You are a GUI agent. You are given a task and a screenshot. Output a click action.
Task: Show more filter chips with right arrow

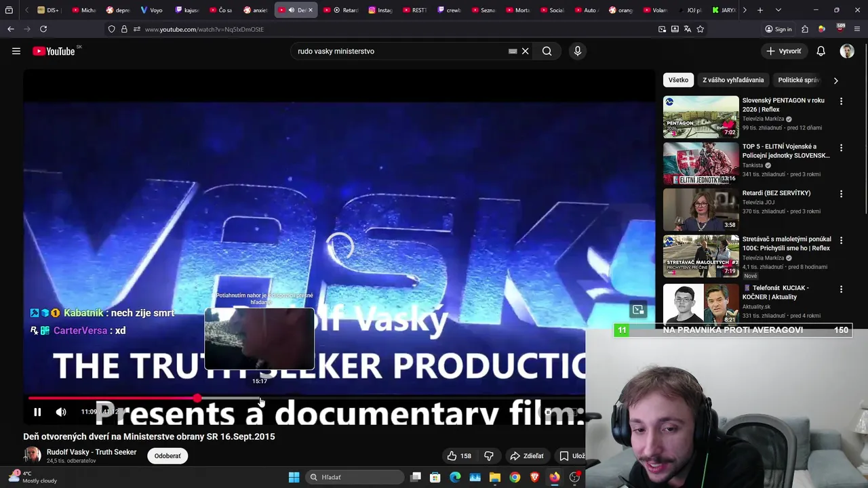(x=835, y=80)
